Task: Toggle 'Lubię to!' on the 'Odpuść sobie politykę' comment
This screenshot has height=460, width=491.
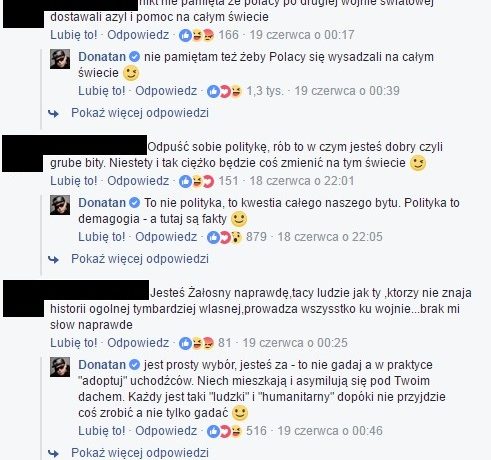Action: click(74, 181)
